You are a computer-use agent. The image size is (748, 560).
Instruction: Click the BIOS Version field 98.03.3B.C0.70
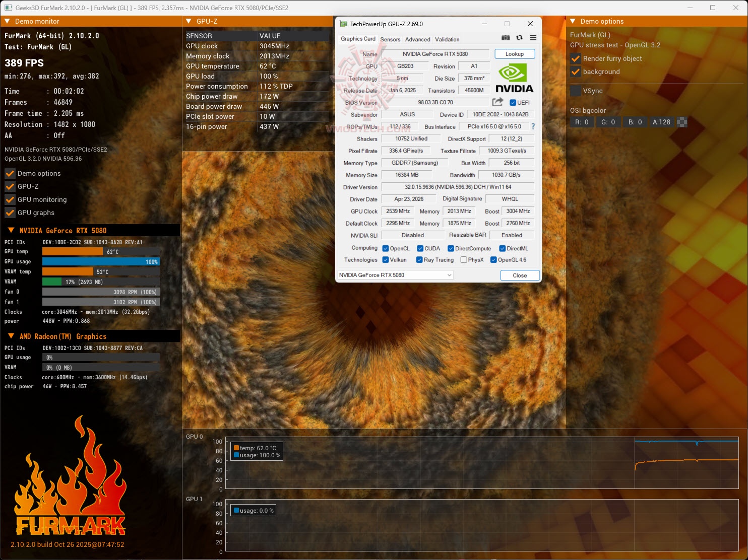point(435,102)
